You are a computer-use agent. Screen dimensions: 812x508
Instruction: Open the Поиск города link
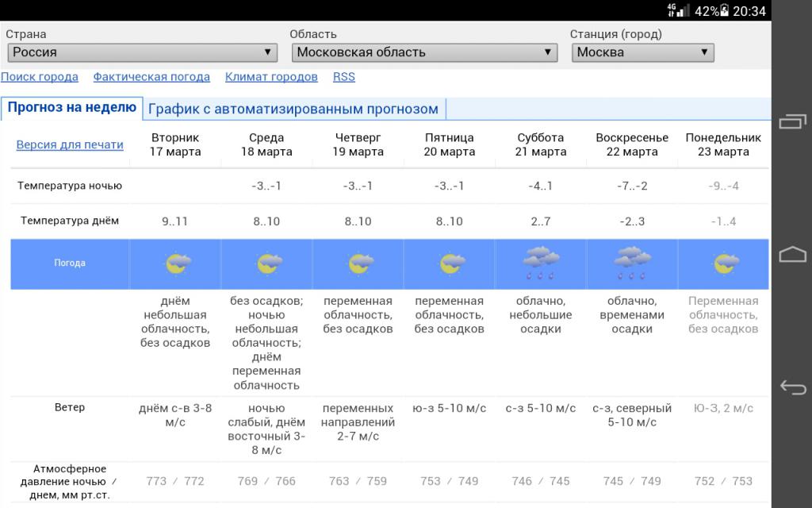(40, 77)
